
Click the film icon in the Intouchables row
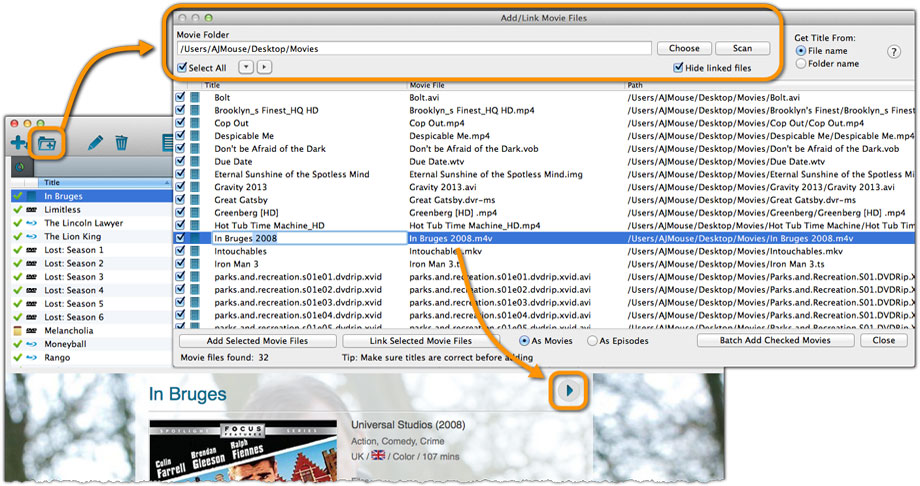pyautogui.click(x=195, y=251)
